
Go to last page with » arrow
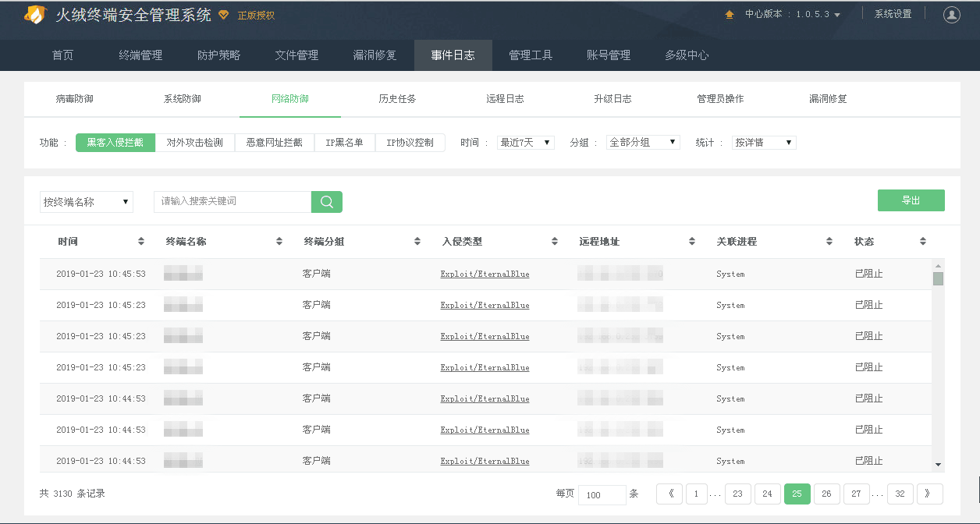(x=929, y=494)
